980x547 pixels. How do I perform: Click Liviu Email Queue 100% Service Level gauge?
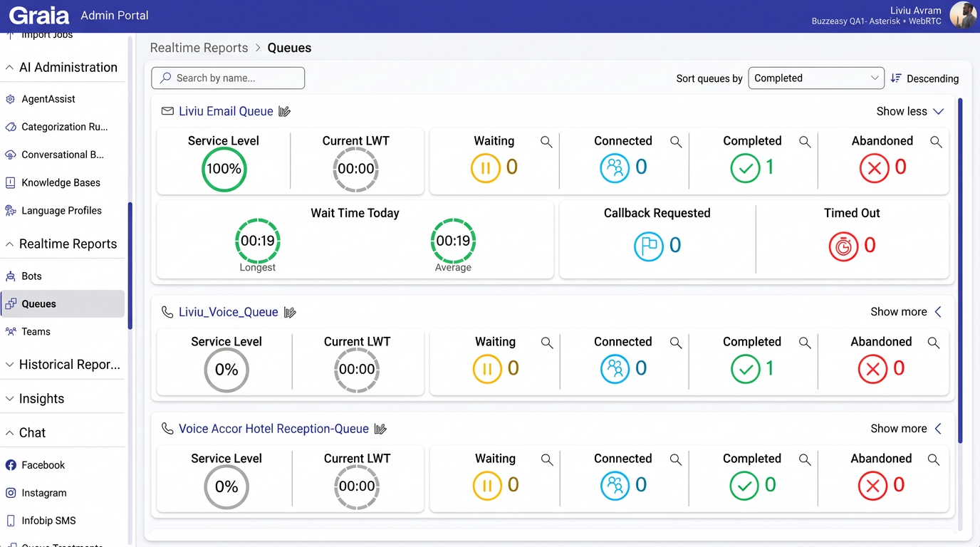[x=224, y=170]
